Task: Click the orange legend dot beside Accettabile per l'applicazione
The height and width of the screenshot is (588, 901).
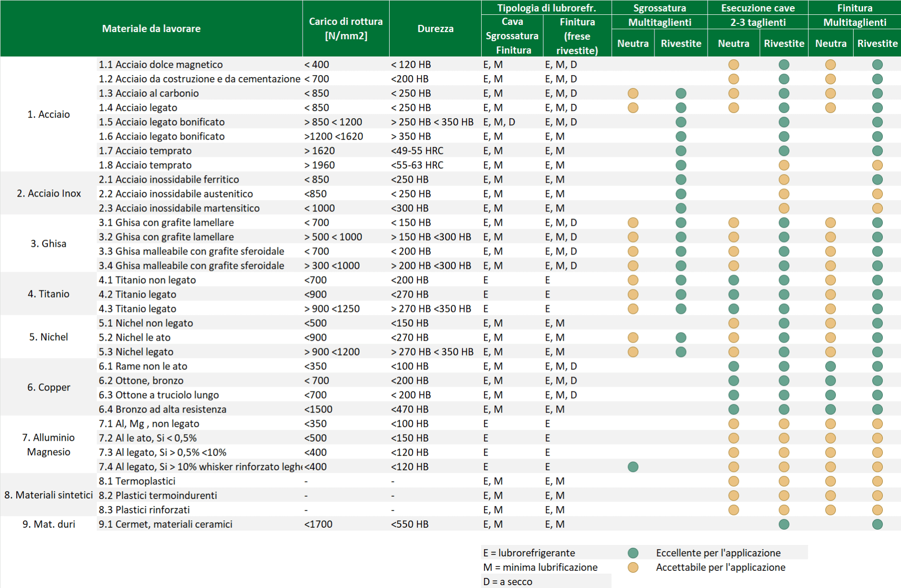Action: [x=633, y=567]
